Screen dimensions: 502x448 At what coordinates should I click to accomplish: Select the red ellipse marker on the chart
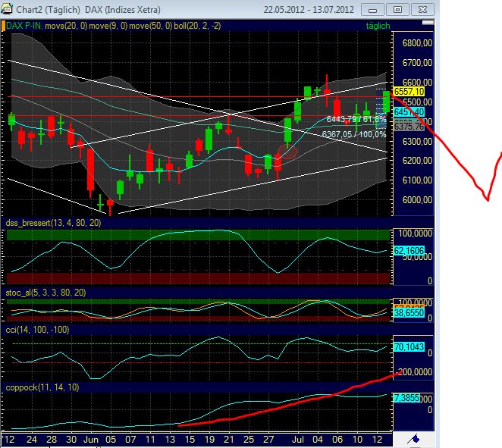point(287,152)
